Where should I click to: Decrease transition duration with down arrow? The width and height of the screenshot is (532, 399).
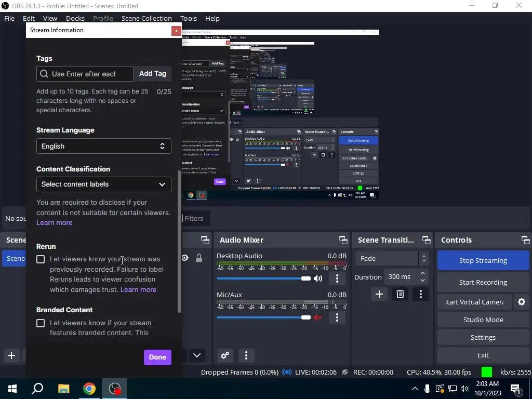click(422, 280)
